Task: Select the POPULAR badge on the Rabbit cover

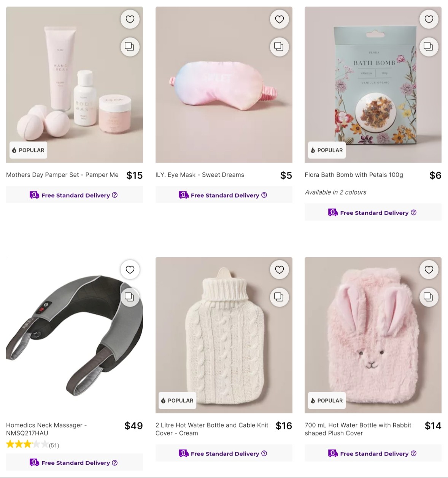Action: pos(327,400)
